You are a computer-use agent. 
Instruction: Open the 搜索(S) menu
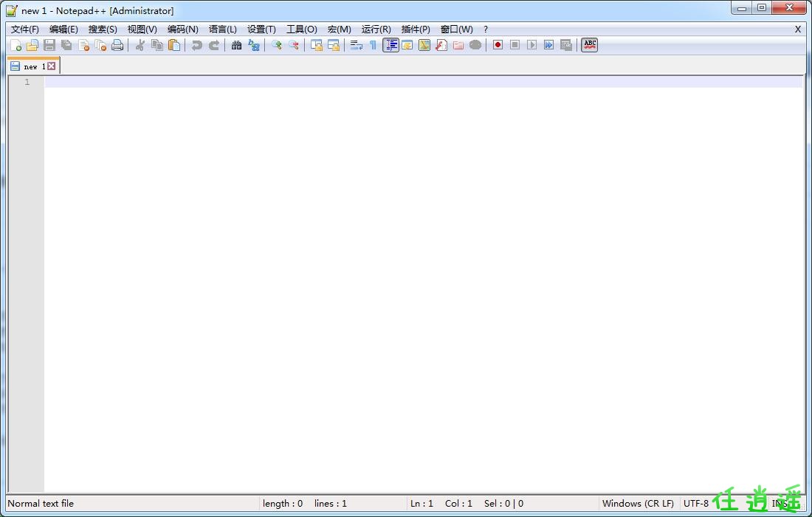[103, 30]
